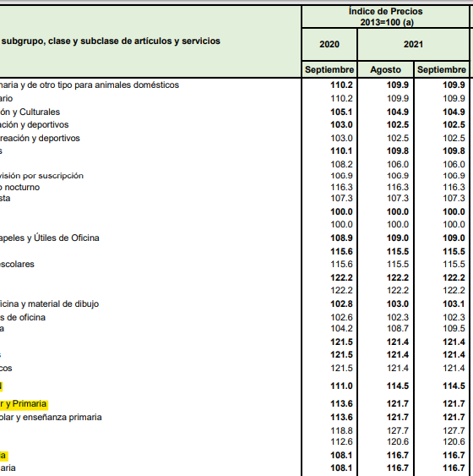
Task: Click Agosto value 121.7 in enseñanza primaria row
Action: click(398, 418)
